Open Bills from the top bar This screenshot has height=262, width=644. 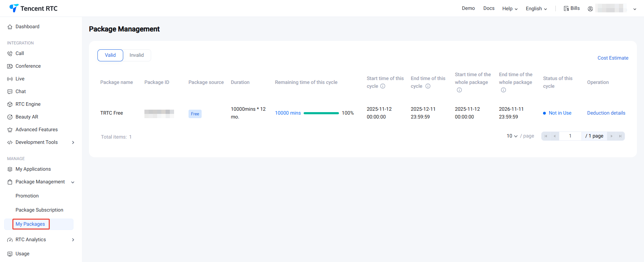[x=572, y=8]
